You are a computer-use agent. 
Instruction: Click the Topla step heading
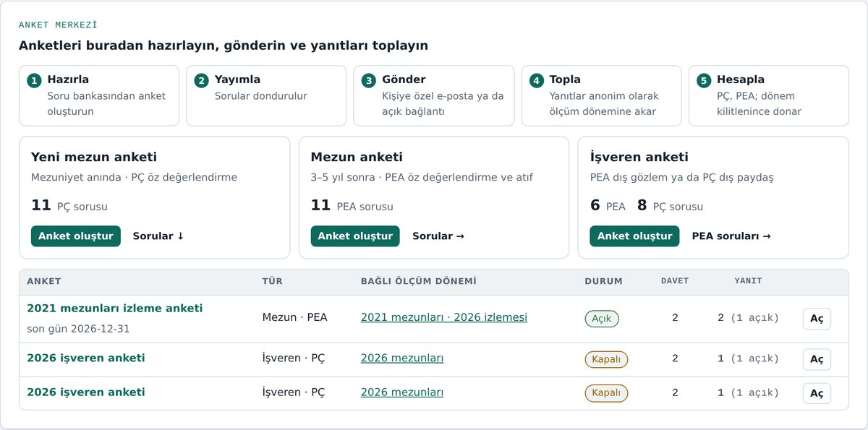coord(565,79)
